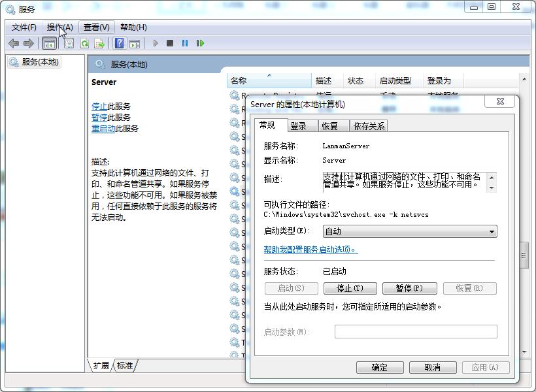This screenshot has height=392, width=536.
Task: Click the Pause Service icon in toolbar
Action: click(185, 43)
